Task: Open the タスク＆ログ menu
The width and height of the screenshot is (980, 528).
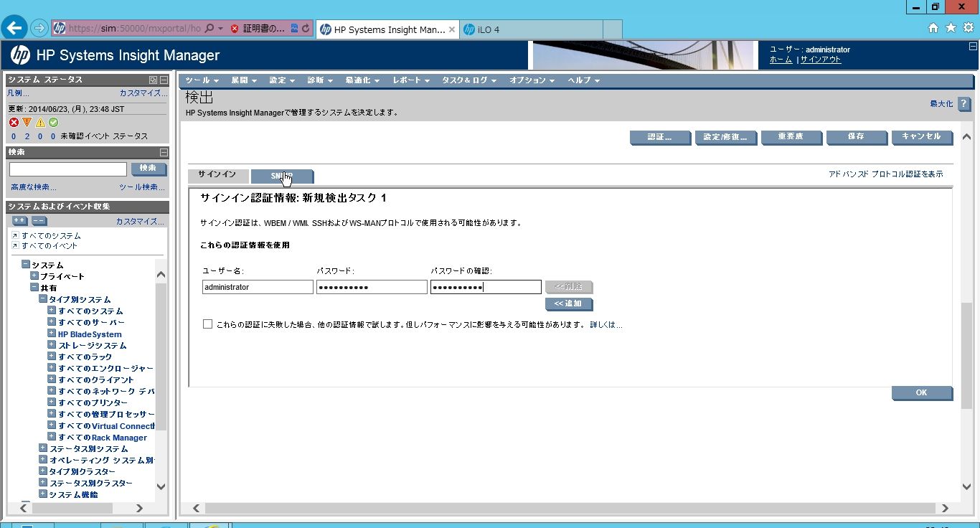Action: [x=469, y=80]
